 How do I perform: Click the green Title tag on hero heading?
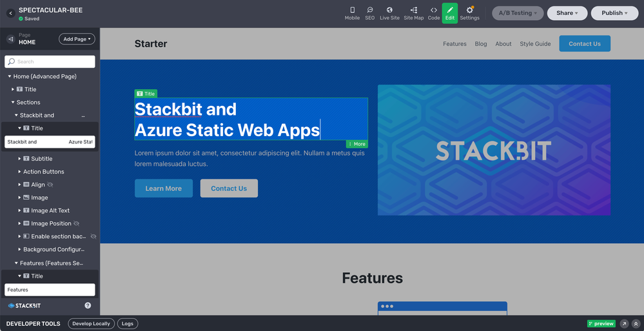146,94
